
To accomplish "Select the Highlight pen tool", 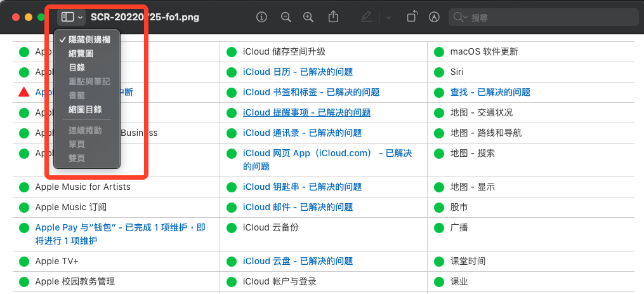I will click(x=366, y=17).
